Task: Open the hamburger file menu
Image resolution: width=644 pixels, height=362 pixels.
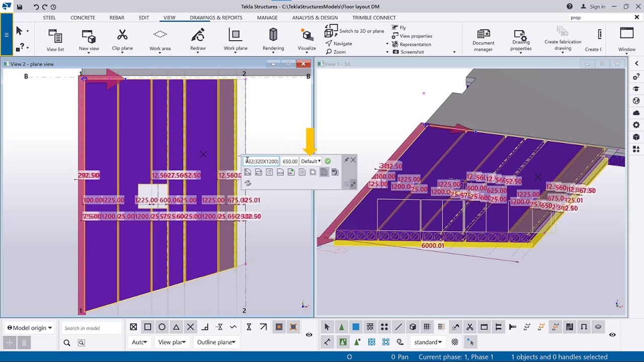Action: pos(7,35)
